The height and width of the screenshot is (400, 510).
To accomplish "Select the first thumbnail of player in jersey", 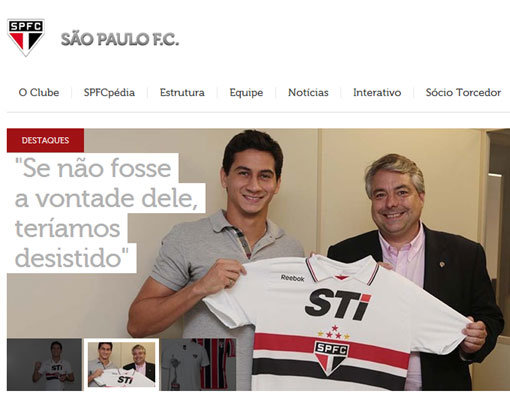I will click(44, 364).
